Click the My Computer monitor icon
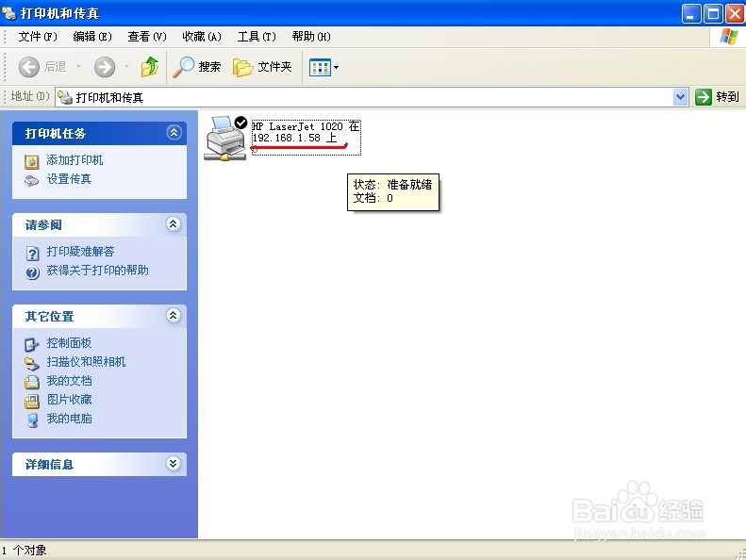This screenshot has width=746, height=560. (32, 420)
